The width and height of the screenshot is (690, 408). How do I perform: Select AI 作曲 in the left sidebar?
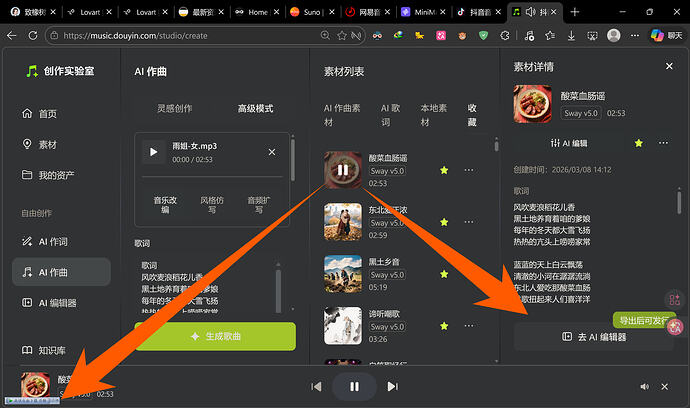point(61,272)
